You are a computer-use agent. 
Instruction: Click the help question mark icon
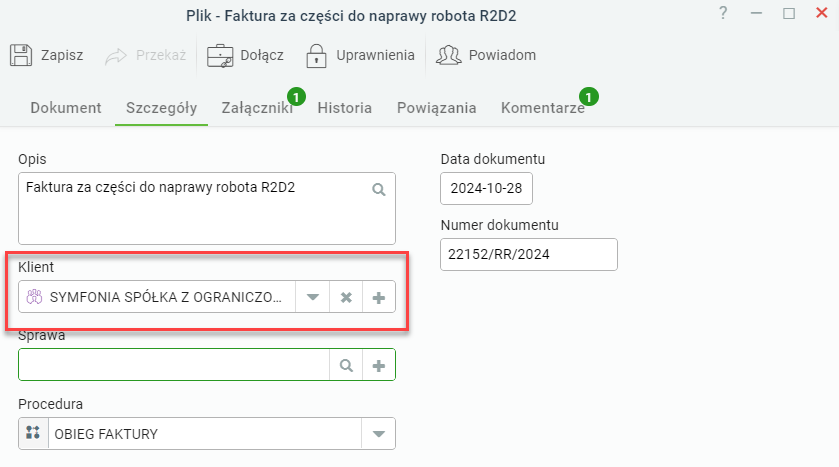[x=723, y=13]
